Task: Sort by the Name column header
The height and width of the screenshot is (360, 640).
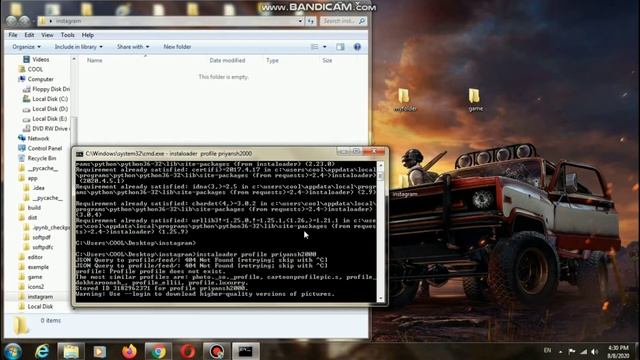Action: (94, 60)
